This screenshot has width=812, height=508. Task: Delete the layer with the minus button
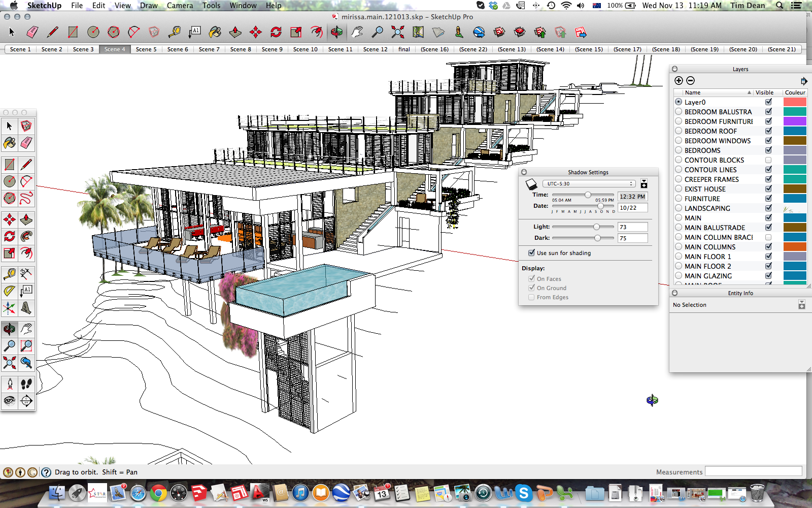[690, 80]
